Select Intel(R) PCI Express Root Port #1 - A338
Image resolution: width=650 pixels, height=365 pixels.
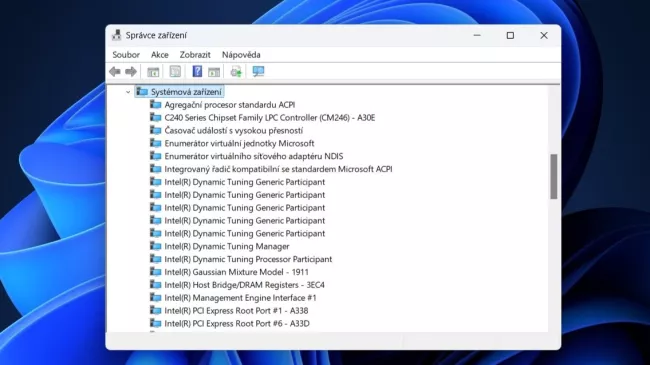click(x=236, y=311)
